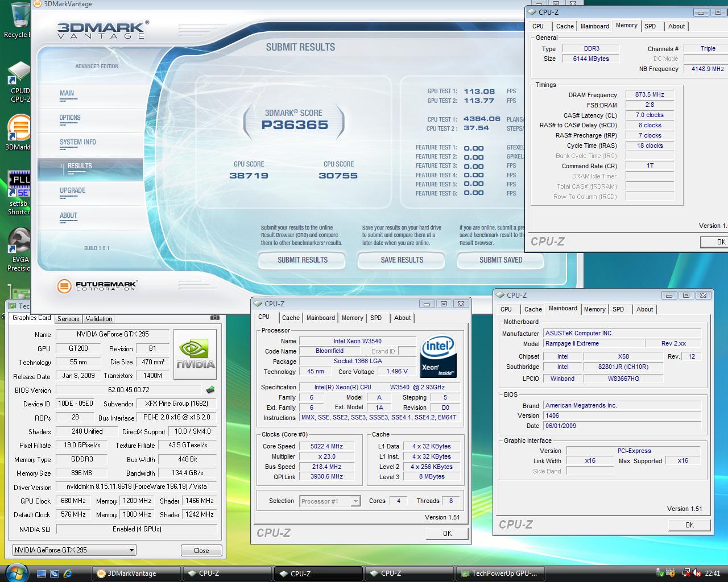Click the taskbar clock showing 22:41

tap(713, 573)
